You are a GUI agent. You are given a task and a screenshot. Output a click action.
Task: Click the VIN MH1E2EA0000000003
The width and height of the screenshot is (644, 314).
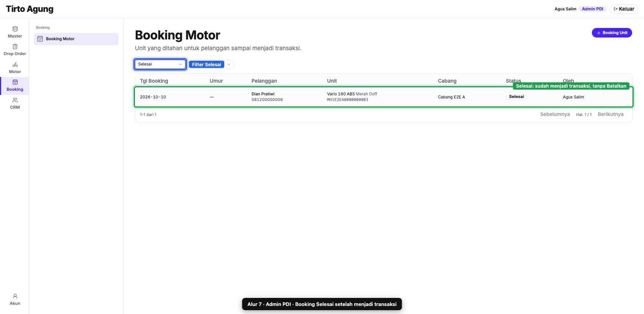(x=347, y=100)
